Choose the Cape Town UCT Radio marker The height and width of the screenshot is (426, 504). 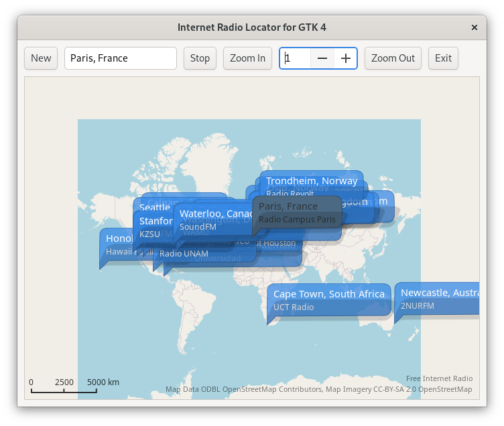[328, 300]
